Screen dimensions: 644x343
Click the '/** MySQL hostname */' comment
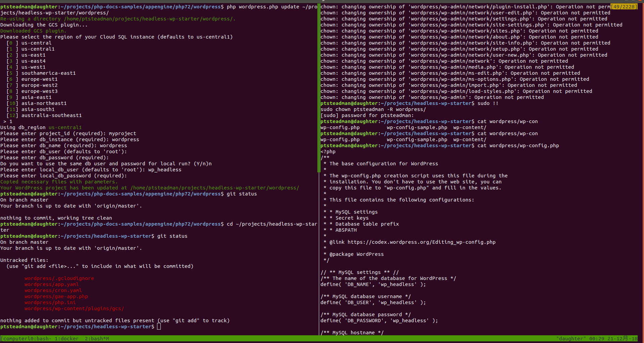(352, 333)
